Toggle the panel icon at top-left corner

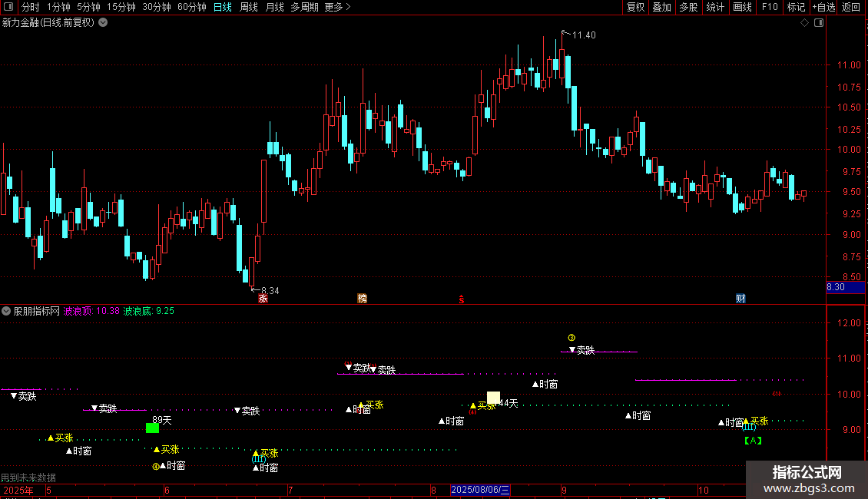8,7
